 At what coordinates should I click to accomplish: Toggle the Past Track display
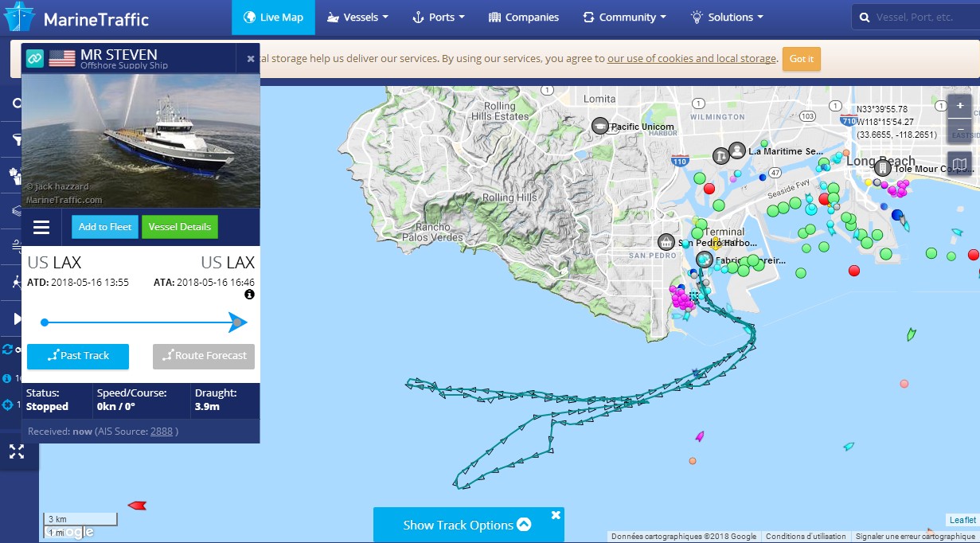tap(78, 356)
